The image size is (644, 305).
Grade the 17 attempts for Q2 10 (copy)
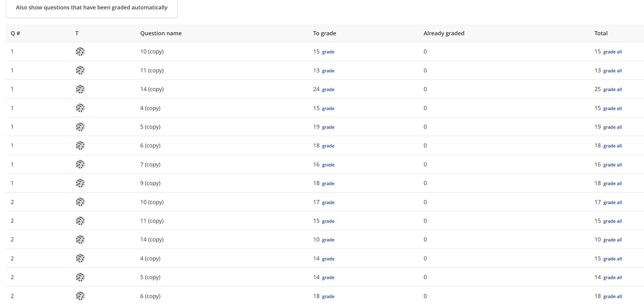pos(328,202)
